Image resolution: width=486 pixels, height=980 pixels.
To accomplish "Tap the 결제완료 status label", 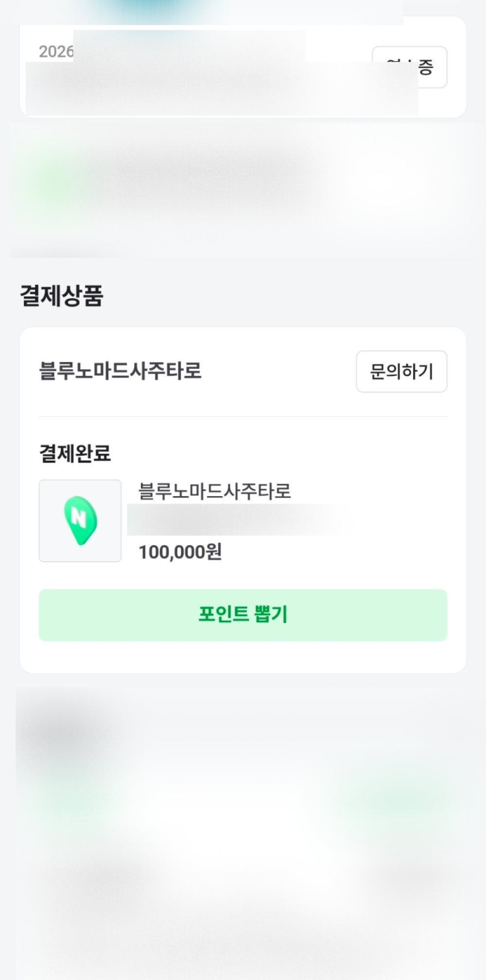I will (x=75, y=453).
